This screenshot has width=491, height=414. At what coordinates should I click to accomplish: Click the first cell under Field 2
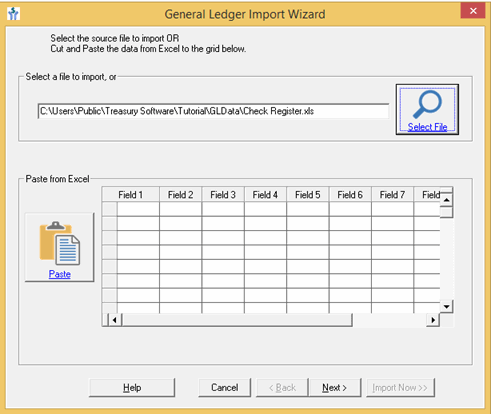[x=180, y=209]
